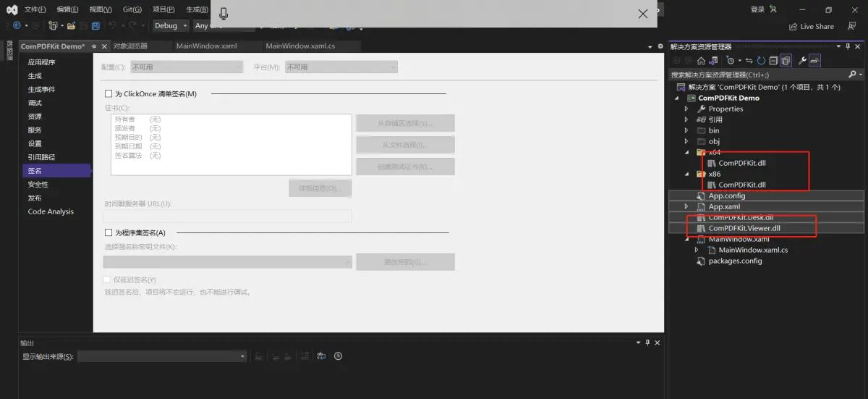The height and width of the screenshot is (399, 868).
Task: Pin the ComPDFKit Demo tab
Action: (94, 46)
